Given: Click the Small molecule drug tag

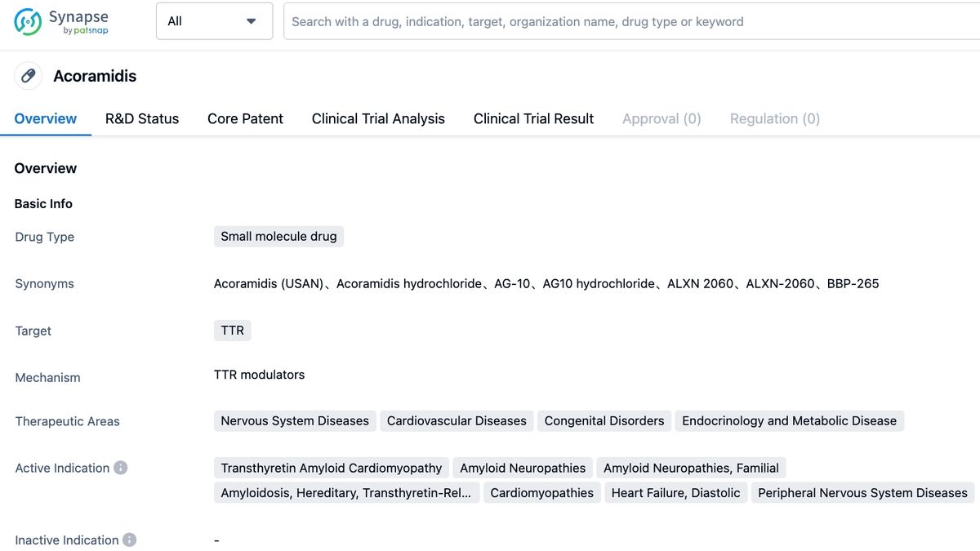Looking at the screenshot, I should (x=278, y=236).
